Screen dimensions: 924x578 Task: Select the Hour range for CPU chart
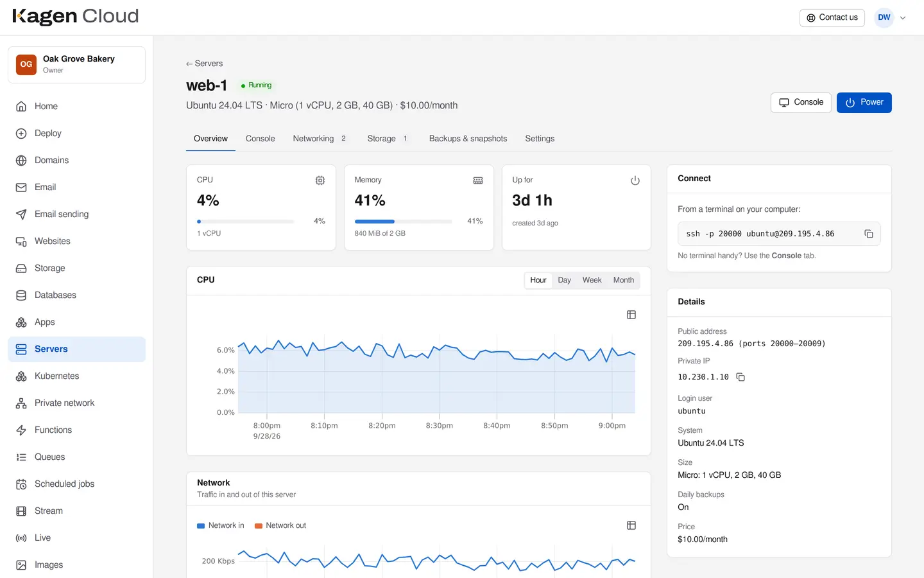tap(538, 280)
